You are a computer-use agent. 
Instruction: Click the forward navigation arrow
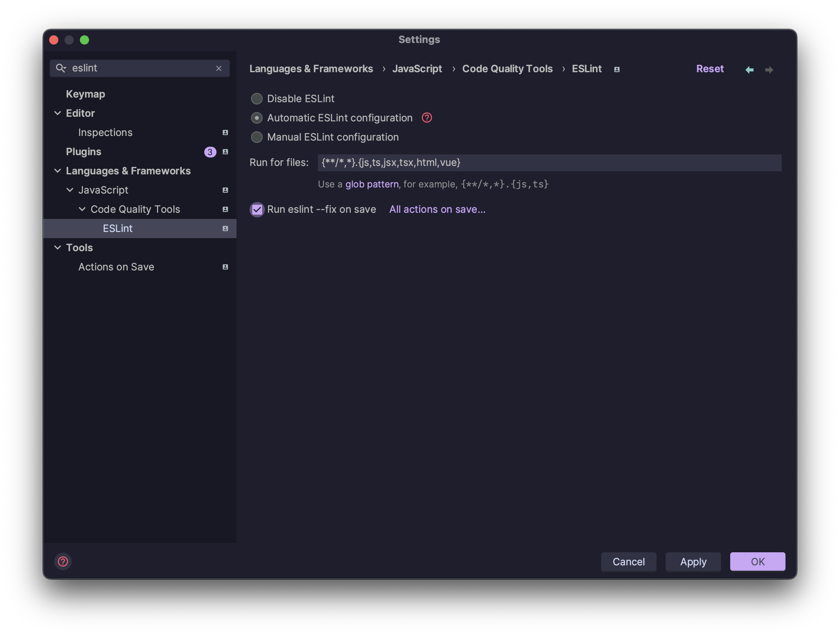tap(769, 70)
